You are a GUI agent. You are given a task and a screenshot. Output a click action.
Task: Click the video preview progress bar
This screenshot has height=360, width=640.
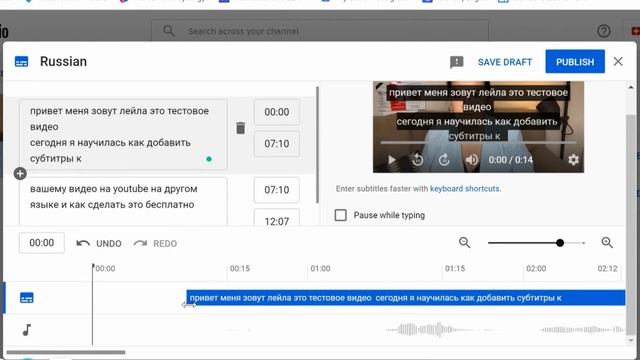pyautogui.click(x=478, y=143)
